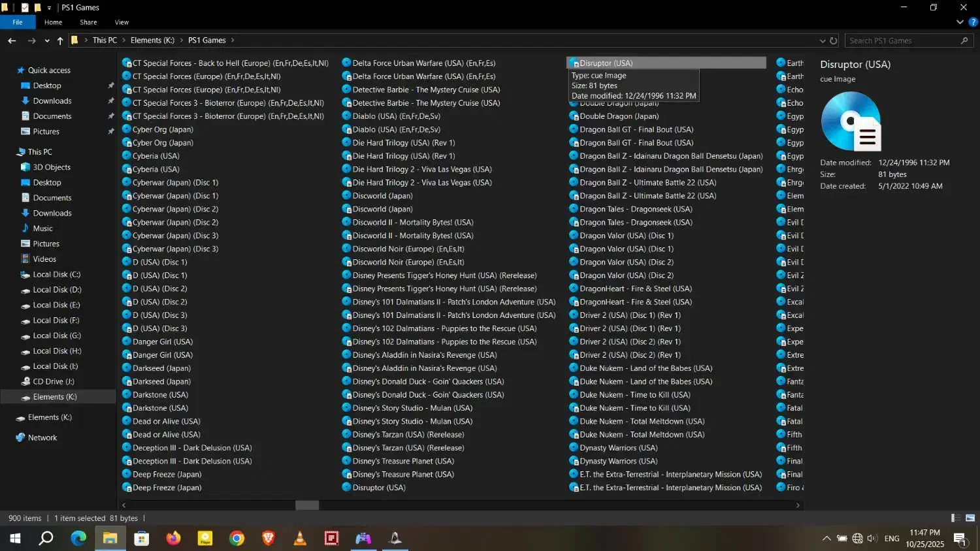Switch to large icons view layout
The width and height of the screenshot is (980, 551).
click(x=970, y=518)
